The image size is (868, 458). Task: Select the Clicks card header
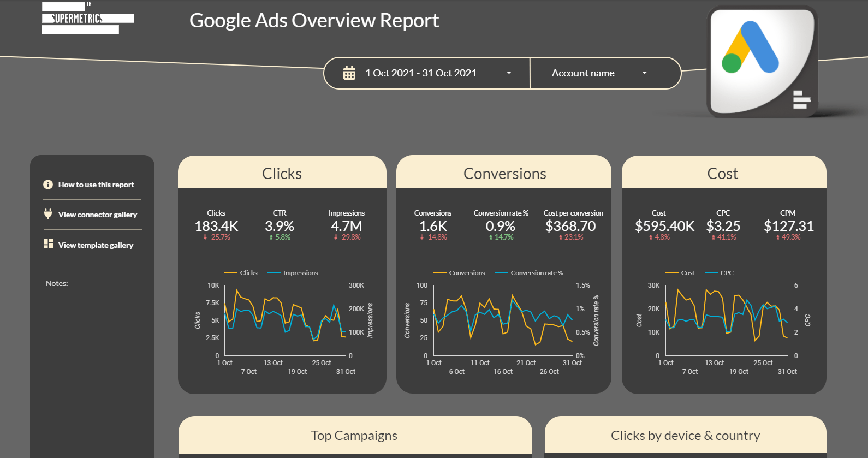pos(282,173)
